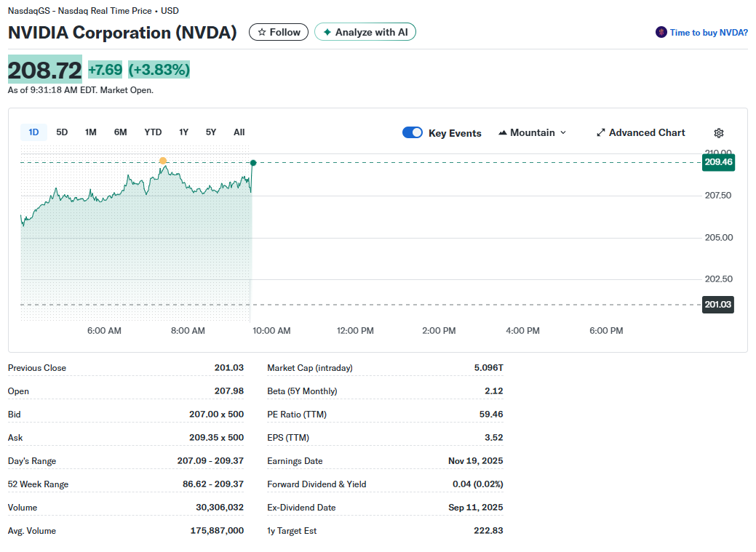Show the 6M chart range
Image resolution: width=756 pixels, height=552 pixels.
point(120,132)
